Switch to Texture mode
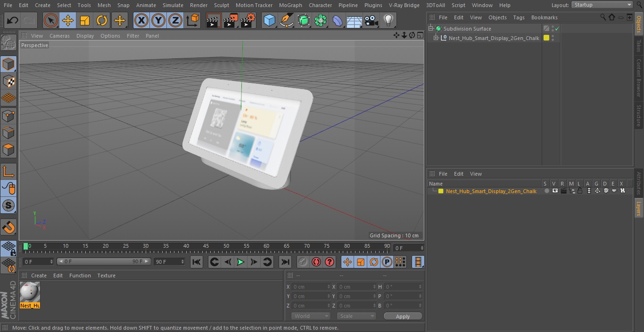The width and height of the screenshot is (644, 332). point(8,81)
